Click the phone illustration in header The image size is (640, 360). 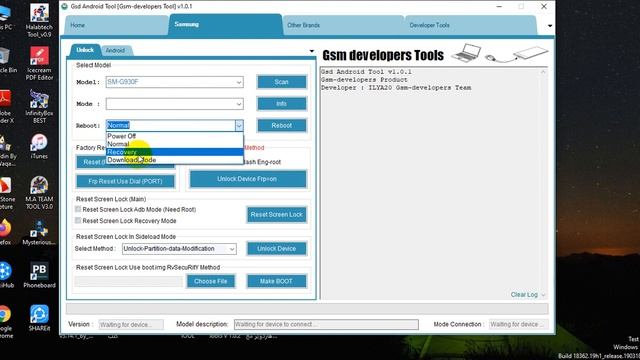point(530,53)
